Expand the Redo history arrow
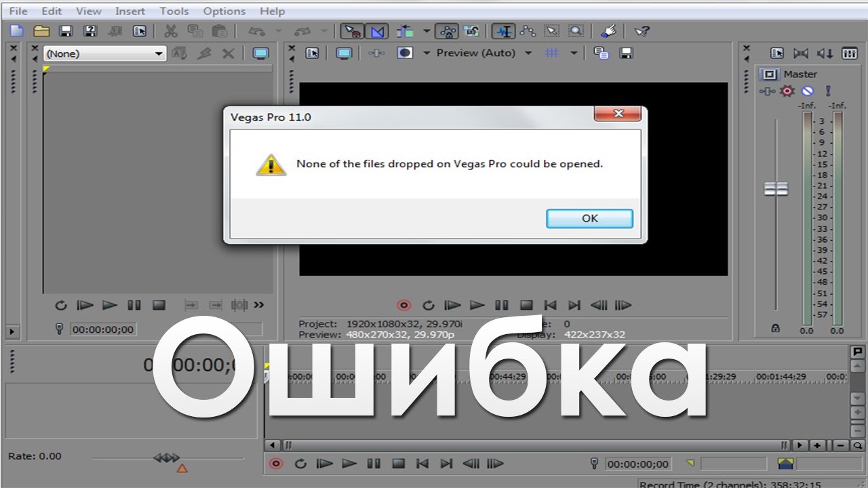Screen dimensions: 868x488 (324, 30)
